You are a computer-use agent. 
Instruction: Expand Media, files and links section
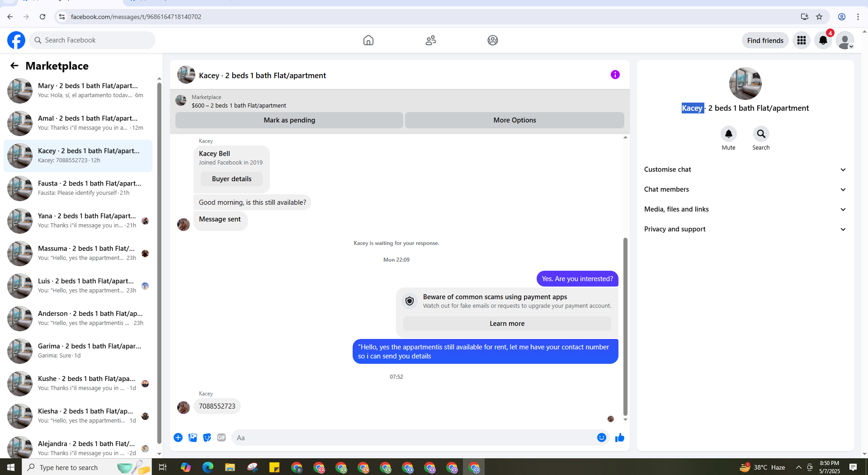[x=745, y=209]
